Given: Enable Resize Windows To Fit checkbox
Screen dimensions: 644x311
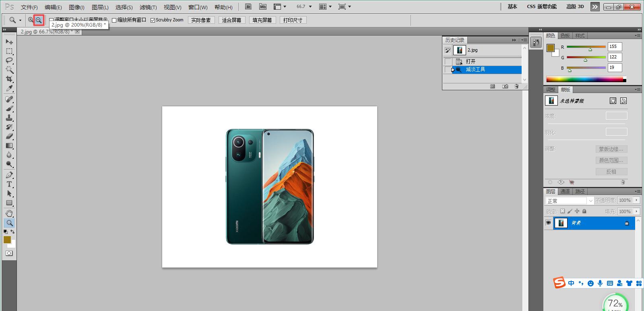Looking at the screenshot, I should point(51,20).
